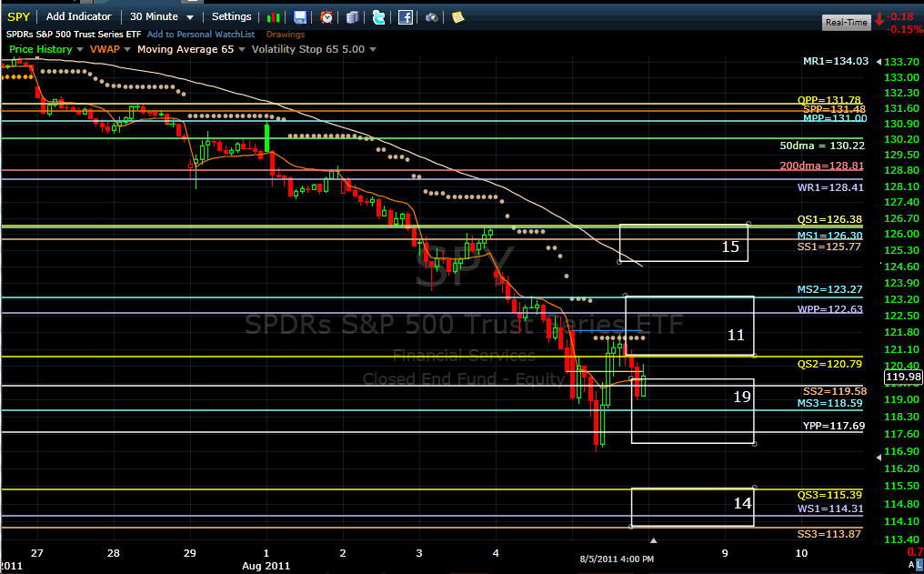Viewport: 924px width, 574px height.
Task: Click the Real-Time button
Action: pyautogui.click(x=846, y=23)
